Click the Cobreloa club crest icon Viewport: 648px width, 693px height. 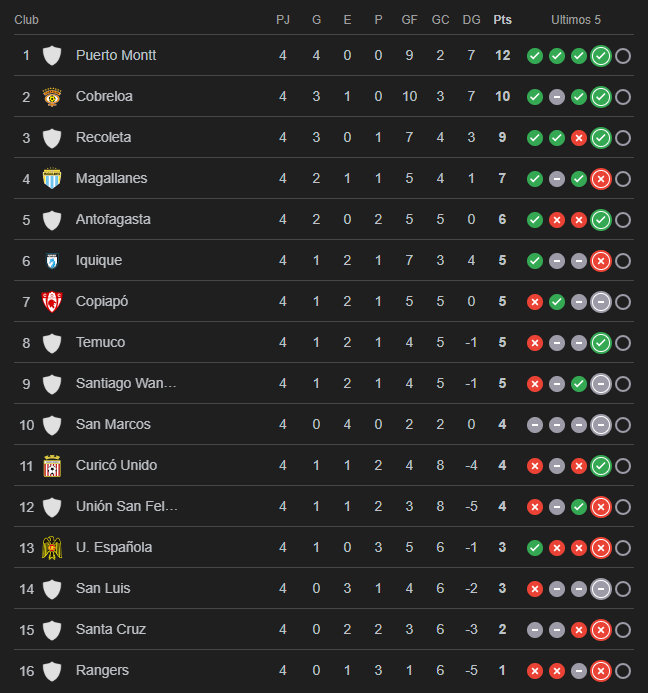point(52,97)
